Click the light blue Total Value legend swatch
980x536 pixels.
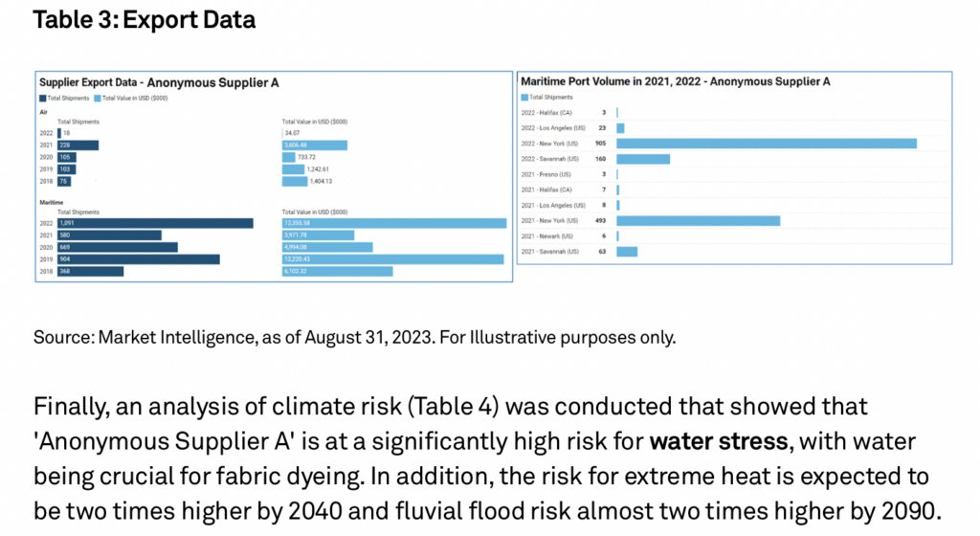tap(96, 98)
